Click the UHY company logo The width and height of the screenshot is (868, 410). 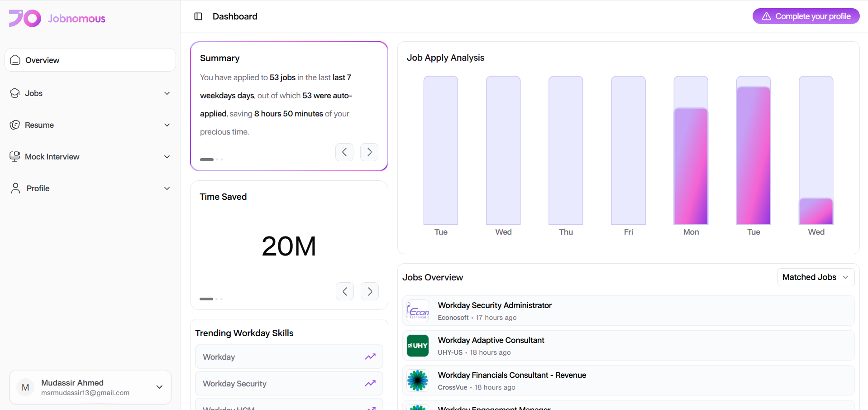(418, 346)
